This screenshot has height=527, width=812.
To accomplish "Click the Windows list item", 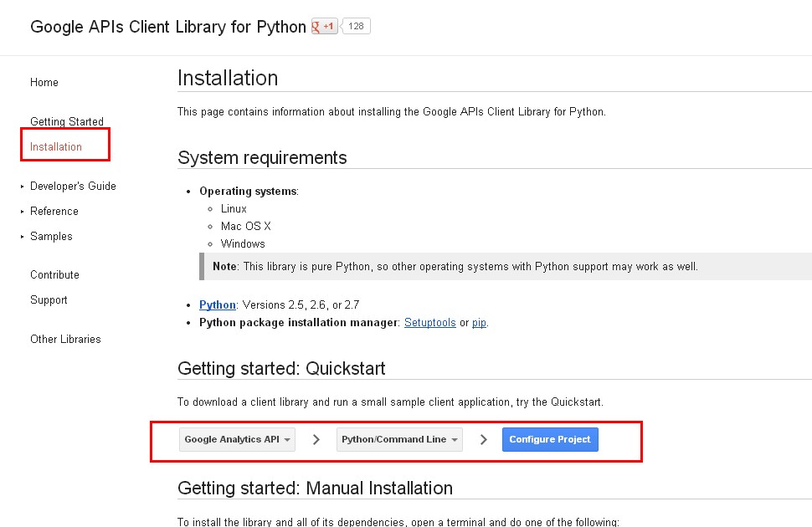I will (x=243, y=243).
